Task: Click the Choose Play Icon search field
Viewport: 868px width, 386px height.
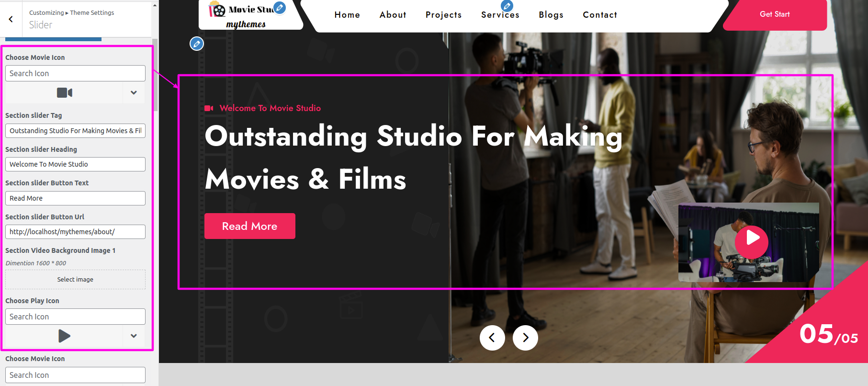Action: click(75, 317)
